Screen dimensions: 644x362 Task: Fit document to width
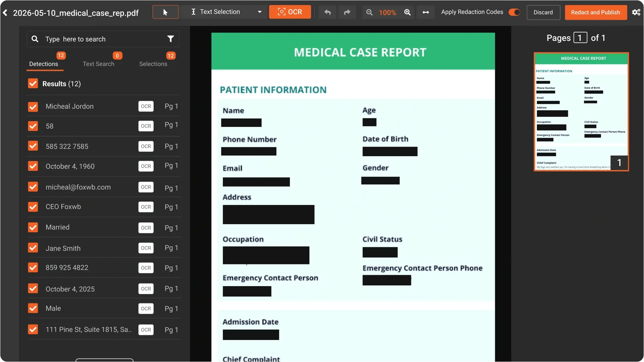point(426,12)
